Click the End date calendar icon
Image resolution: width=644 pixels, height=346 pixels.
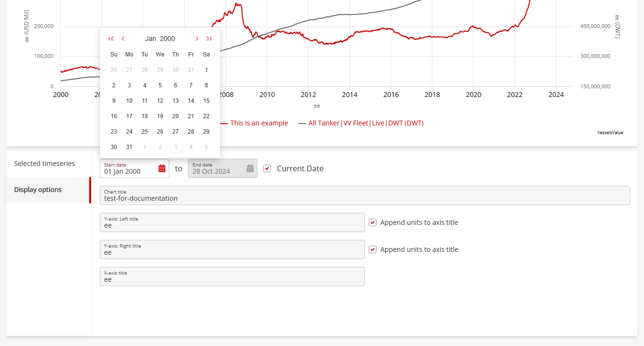click(x=250, y=168)
